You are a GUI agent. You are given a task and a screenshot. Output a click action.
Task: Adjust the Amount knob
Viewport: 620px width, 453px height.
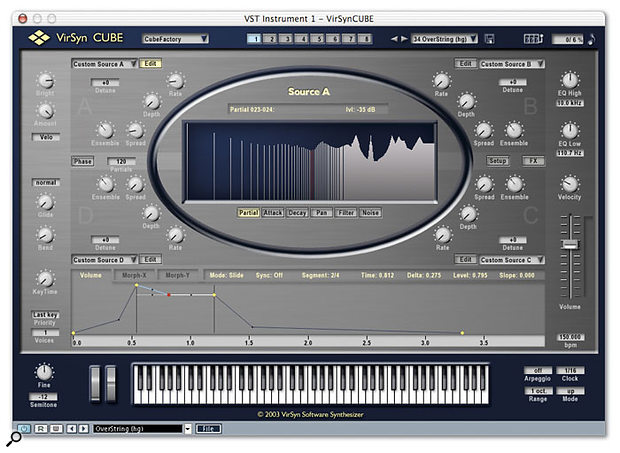coord(45,111)
